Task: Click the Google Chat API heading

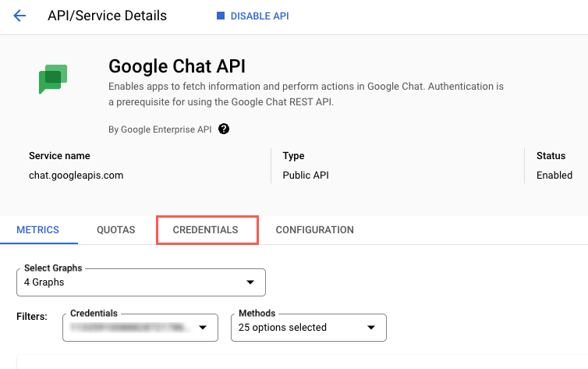Action: [x=176, y=65]
